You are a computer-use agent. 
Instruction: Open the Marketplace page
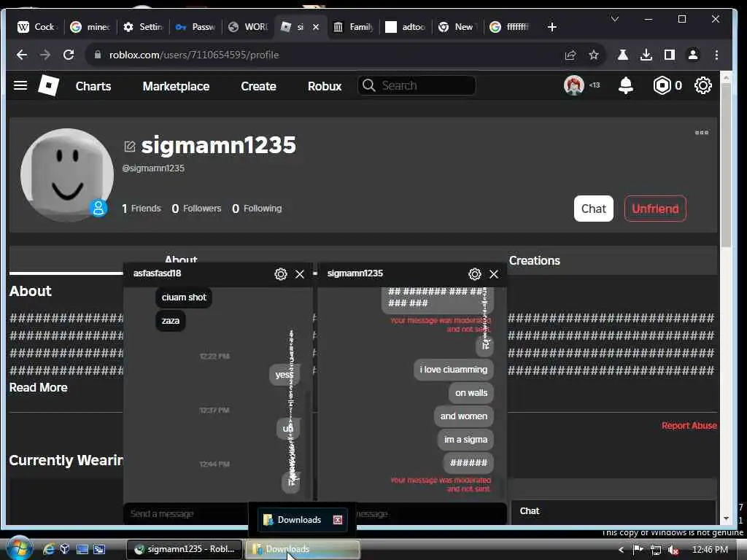point(176,86)
